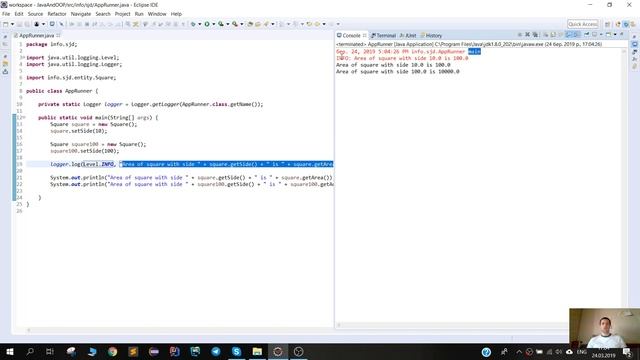
Task: Click the Coverage run icon in toolbar
Action: 221,24
